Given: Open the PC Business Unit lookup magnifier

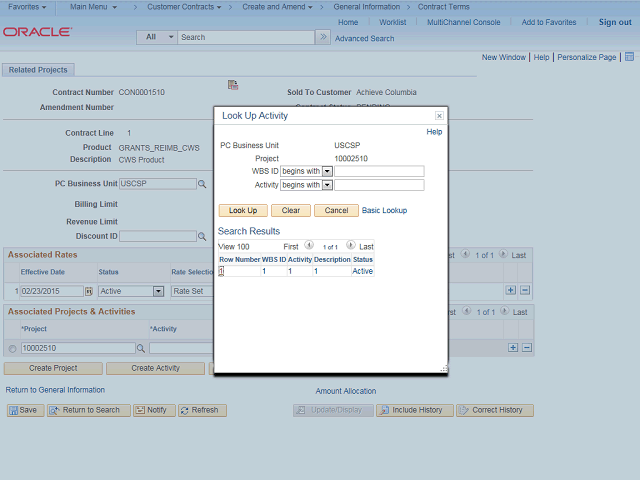Looking at the screenshot, I should point(202,184).
